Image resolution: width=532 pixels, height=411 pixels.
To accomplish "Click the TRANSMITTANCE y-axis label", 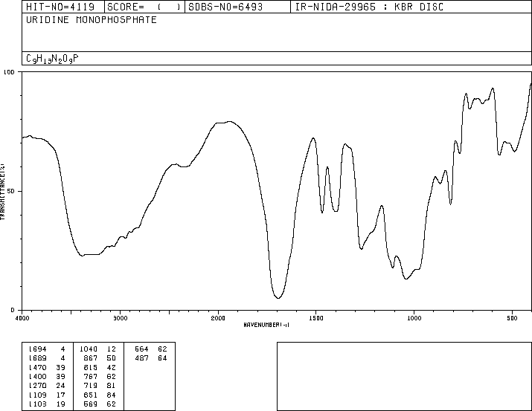I will click(2, 192).
